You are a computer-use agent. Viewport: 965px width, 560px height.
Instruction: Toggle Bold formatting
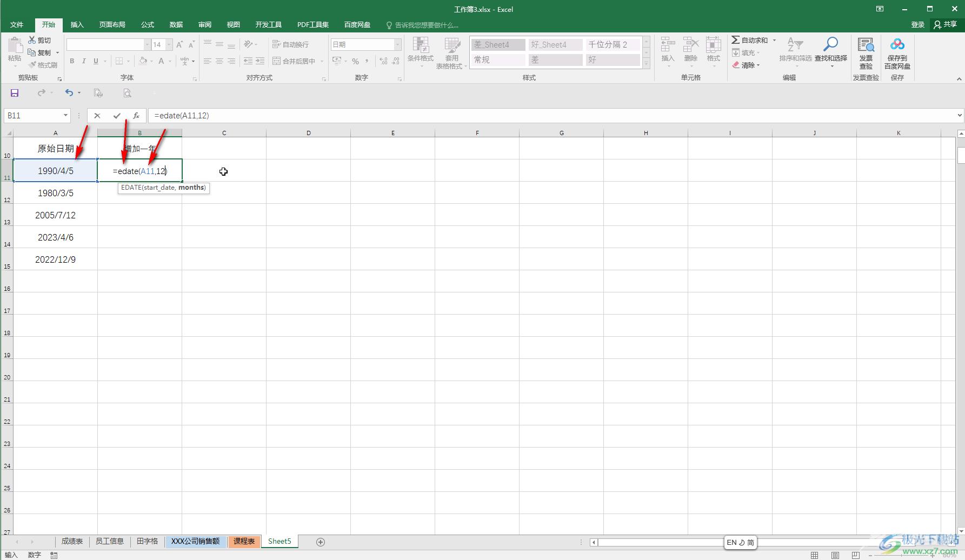[72, 61]
